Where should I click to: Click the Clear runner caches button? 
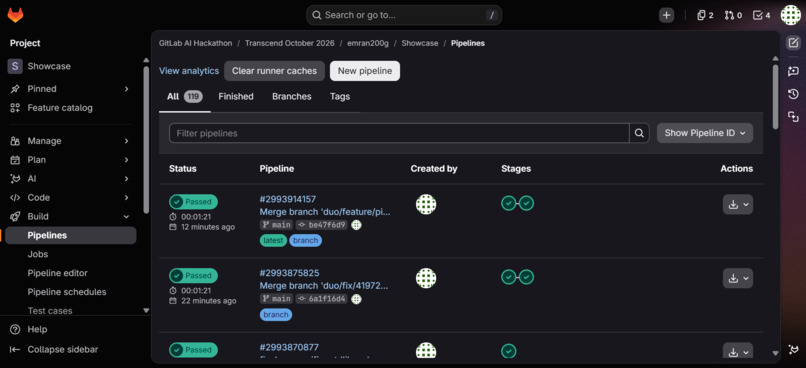(x=274, y=71)
